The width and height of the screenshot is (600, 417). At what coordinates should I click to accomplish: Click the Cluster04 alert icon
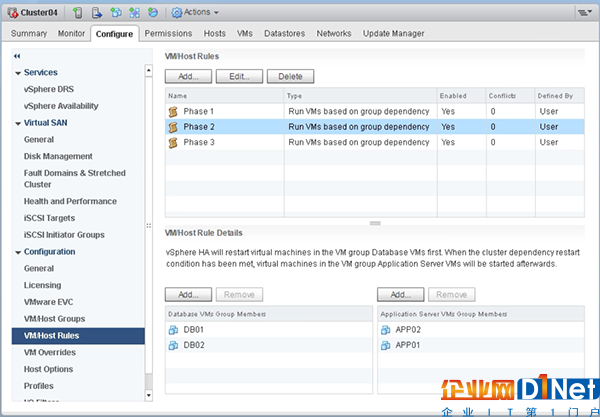13,13
